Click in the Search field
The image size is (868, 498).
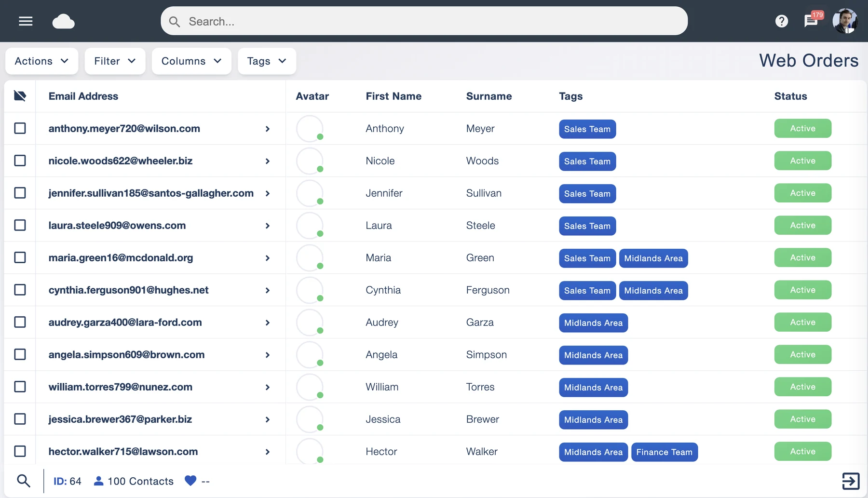(424, 21)
